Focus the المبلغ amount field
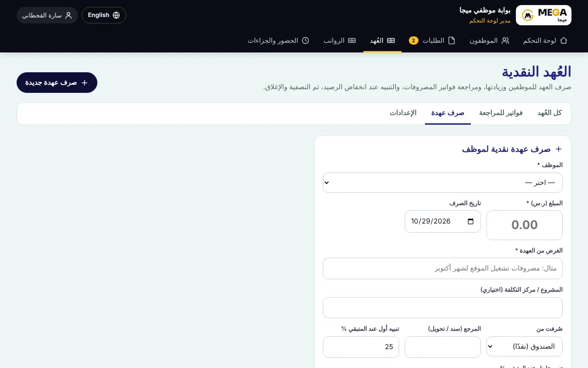This screenshot has width=588, height=368. pos(525,225)
